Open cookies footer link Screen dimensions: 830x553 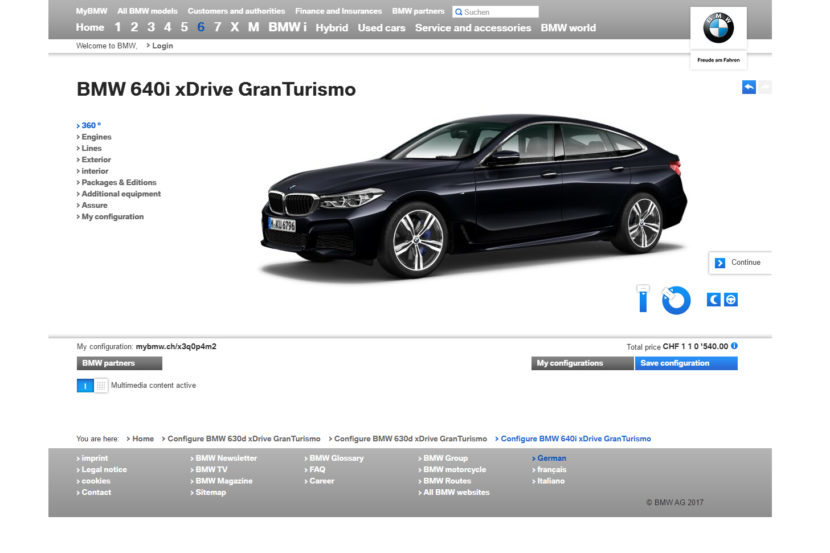coord(94,481)
